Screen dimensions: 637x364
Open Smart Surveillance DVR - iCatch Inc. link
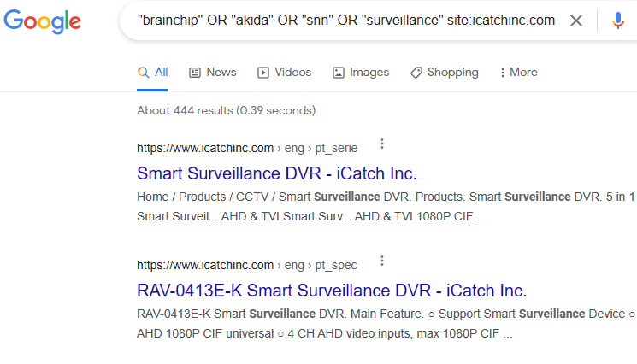pyautogui.click(x=277, y=173)
